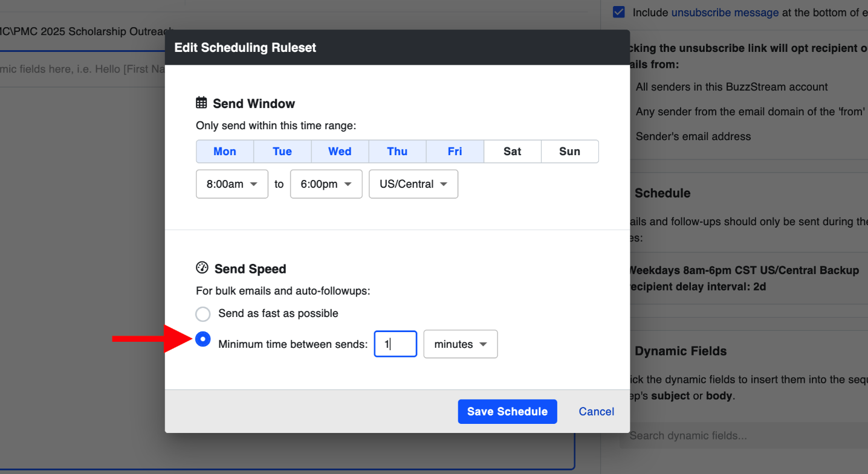Image resolution: width=868 pixels, height=474 pixels.
Task: Click the minimum time number field
Action: [395, 344]
